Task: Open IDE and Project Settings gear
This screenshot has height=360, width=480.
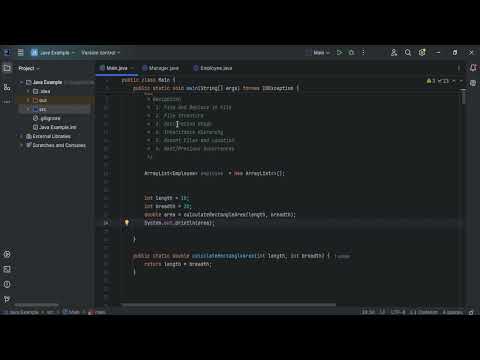Action: pos(422,52)
